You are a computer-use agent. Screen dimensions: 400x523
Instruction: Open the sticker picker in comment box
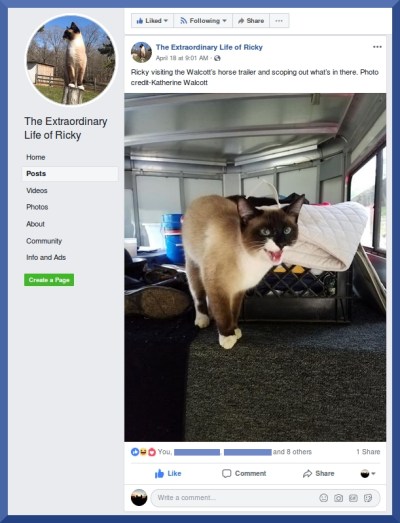[368, 498]
